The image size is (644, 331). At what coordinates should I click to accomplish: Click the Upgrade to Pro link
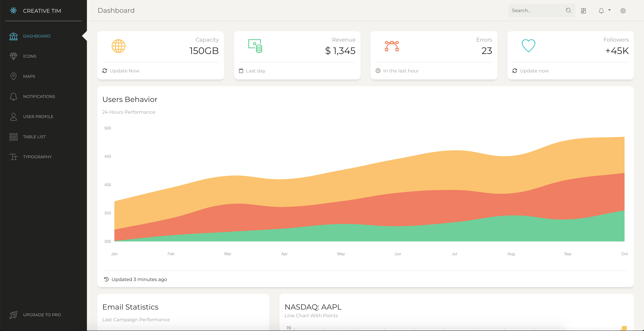click(42, 315)
